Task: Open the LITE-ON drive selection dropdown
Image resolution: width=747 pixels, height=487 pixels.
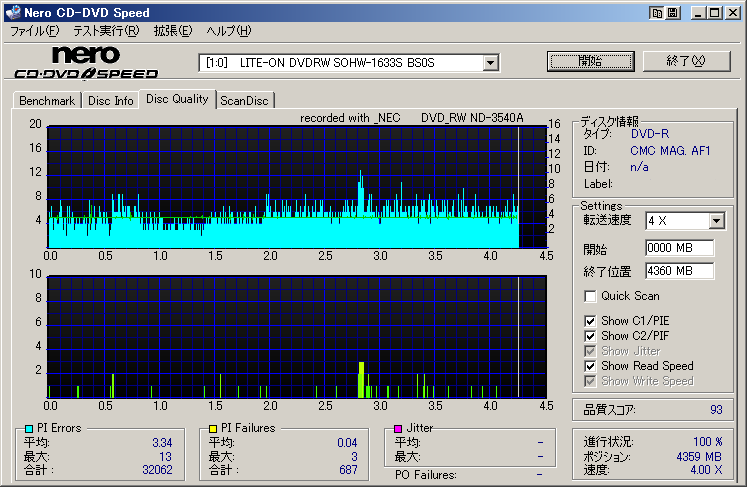Action: pyautogui.click(x=490, y=63)
